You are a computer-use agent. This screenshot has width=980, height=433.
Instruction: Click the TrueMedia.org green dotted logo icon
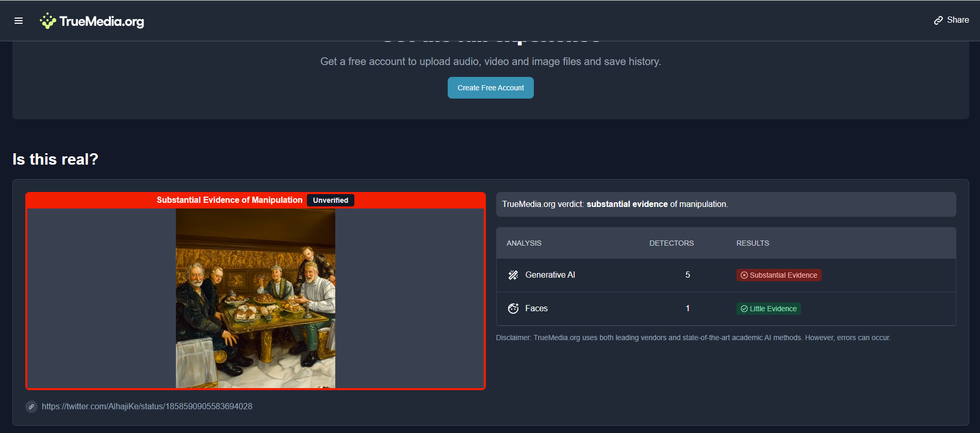coord(48,21)
